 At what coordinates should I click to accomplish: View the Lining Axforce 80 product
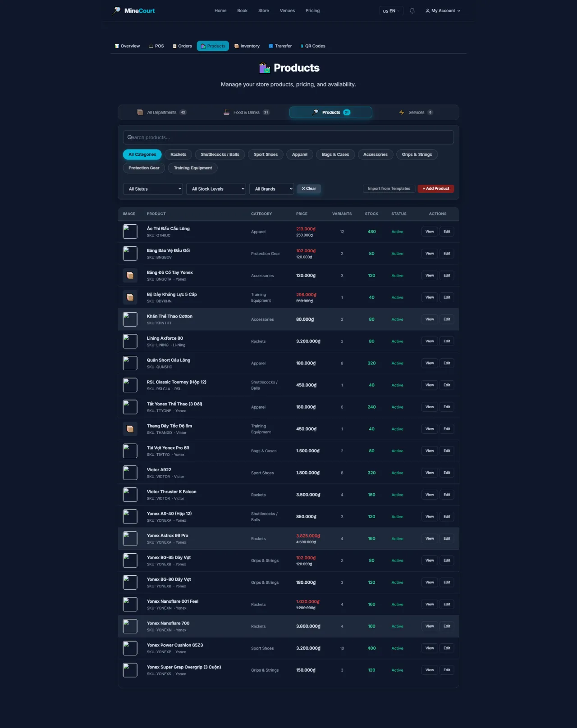[x=430, y=341]
